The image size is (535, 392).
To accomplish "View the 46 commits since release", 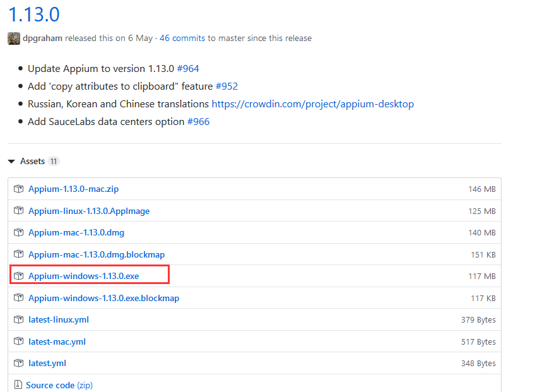I will [182, 39].
